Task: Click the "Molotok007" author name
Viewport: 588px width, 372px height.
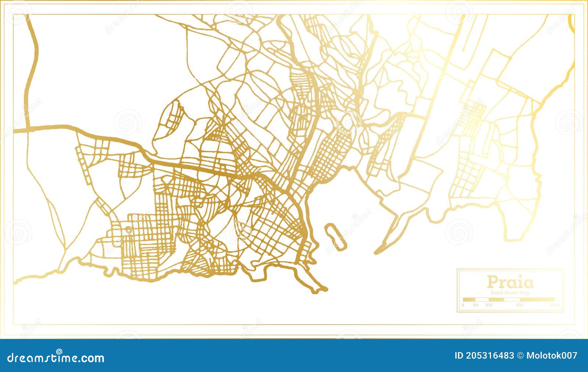Action: tap(551, 355)
